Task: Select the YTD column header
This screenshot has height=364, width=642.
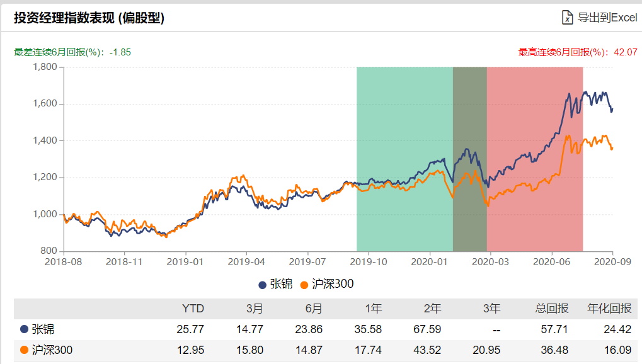Action: pos(193,309)
